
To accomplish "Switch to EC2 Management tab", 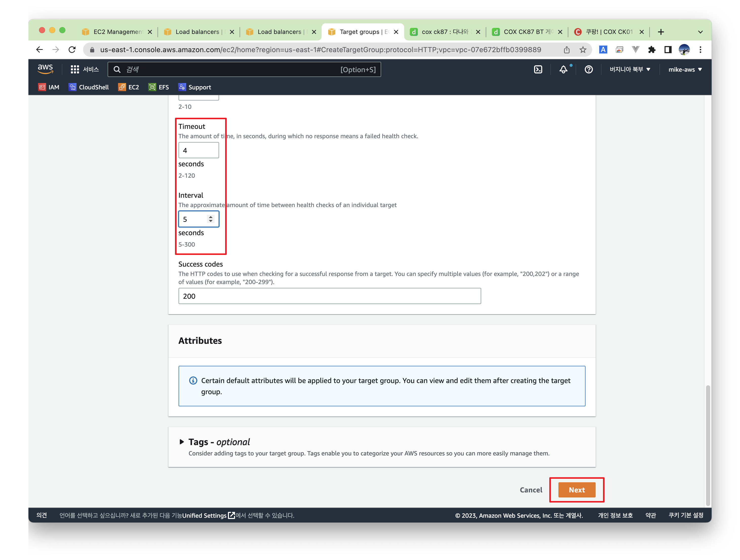I will (x=117, y=32).
